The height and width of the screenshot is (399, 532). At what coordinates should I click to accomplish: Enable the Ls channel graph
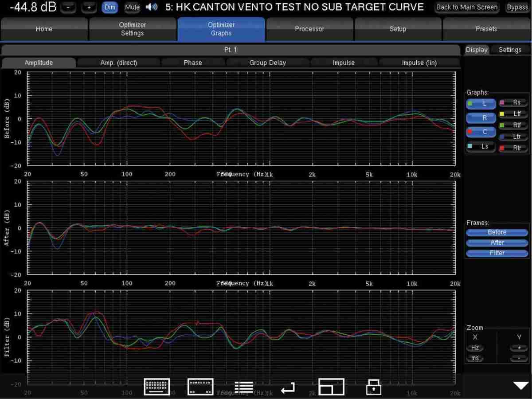pos(481,146)
